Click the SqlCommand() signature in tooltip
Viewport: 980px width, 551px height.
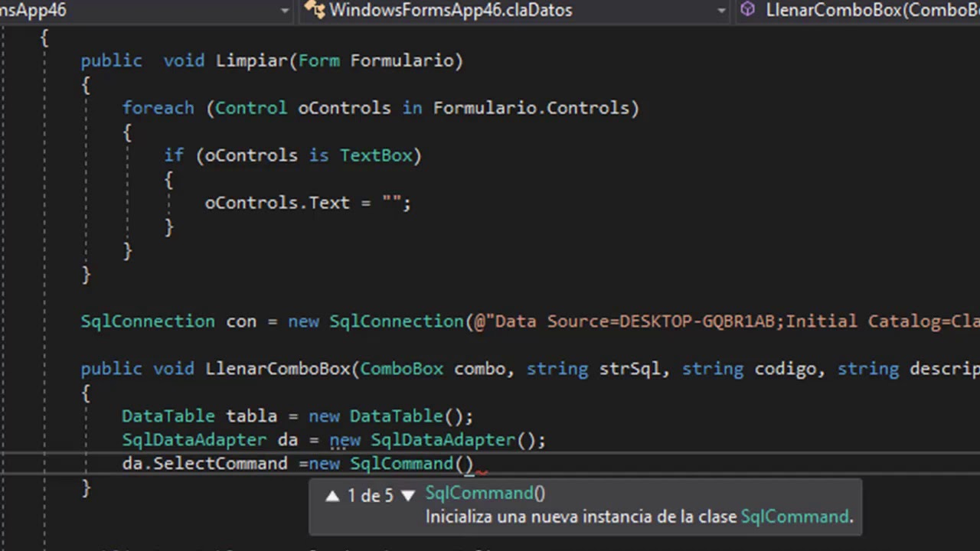pyautogui.click(x=485, y=494)
